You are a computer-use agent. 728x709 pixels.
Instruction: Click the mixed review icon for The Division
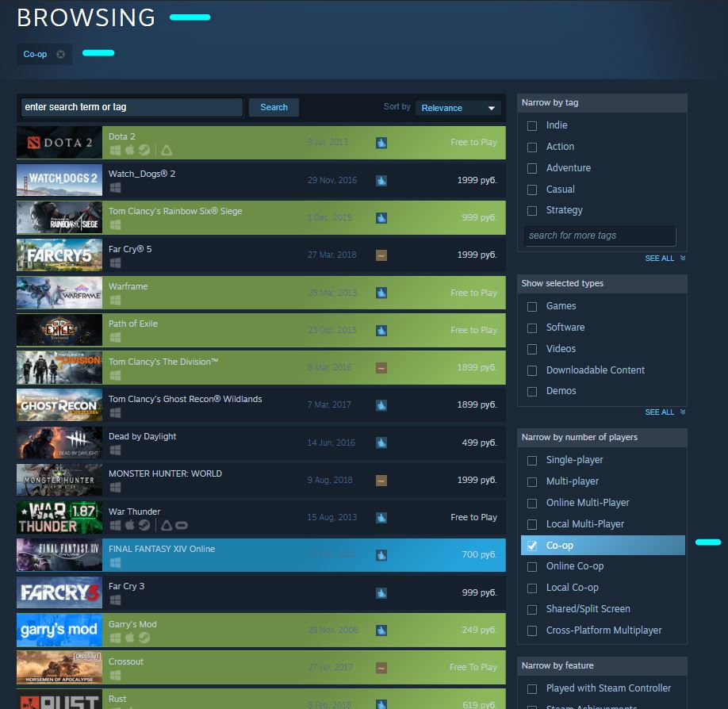point(381,368)
